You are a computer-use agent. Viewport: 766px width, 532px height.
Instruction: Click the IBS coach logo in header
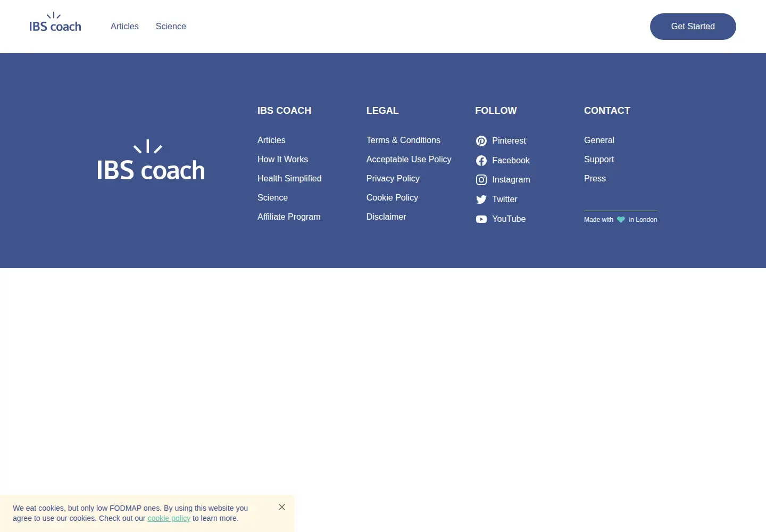point(55,23)
